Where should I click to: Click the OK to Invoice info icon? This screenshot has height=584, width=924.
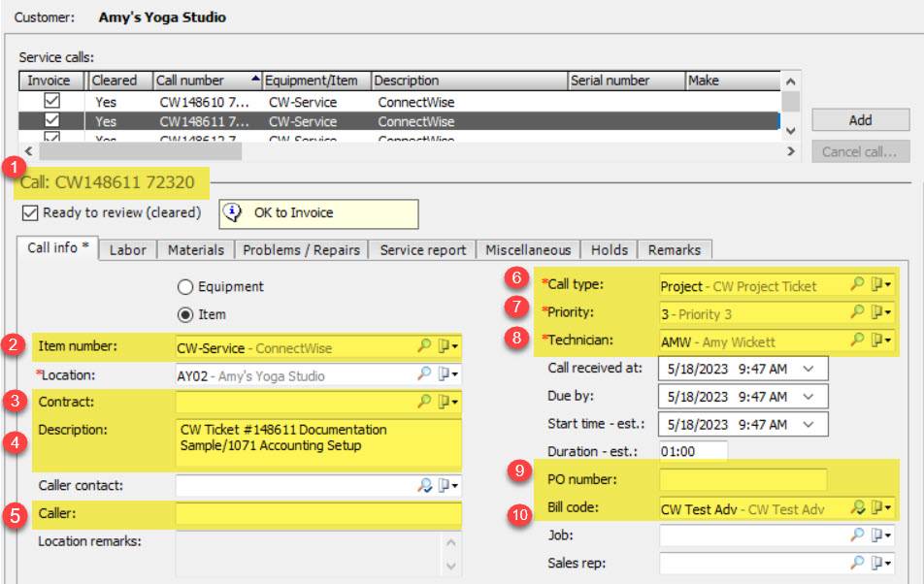(x=233, y=212)
